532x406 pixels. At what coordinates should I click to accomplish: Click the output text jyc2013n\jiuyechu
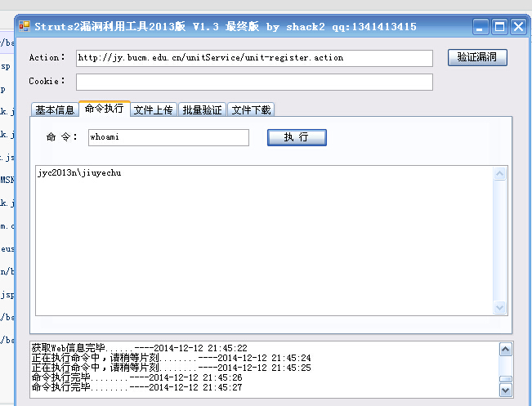[x=79, y=173]
